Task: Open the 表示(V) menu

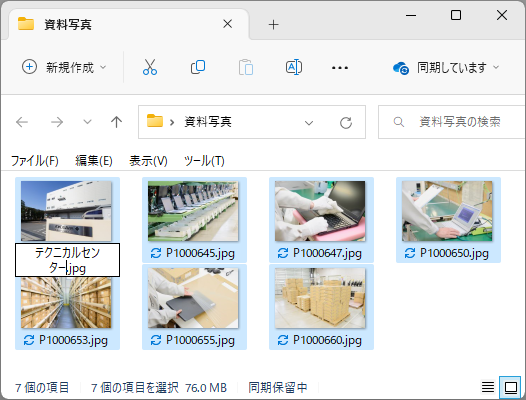Action: (x=148, y=161)
